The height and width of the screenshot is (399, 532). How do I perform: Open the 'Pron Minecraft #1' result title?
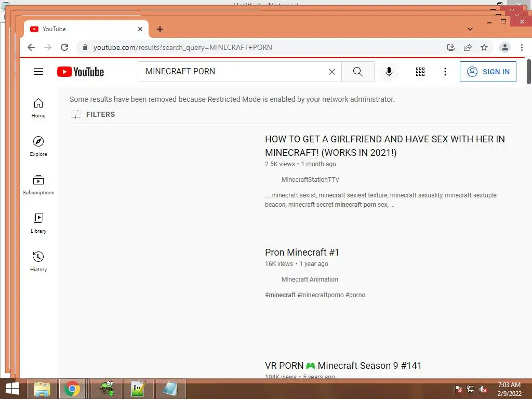[x=302, y=252]
